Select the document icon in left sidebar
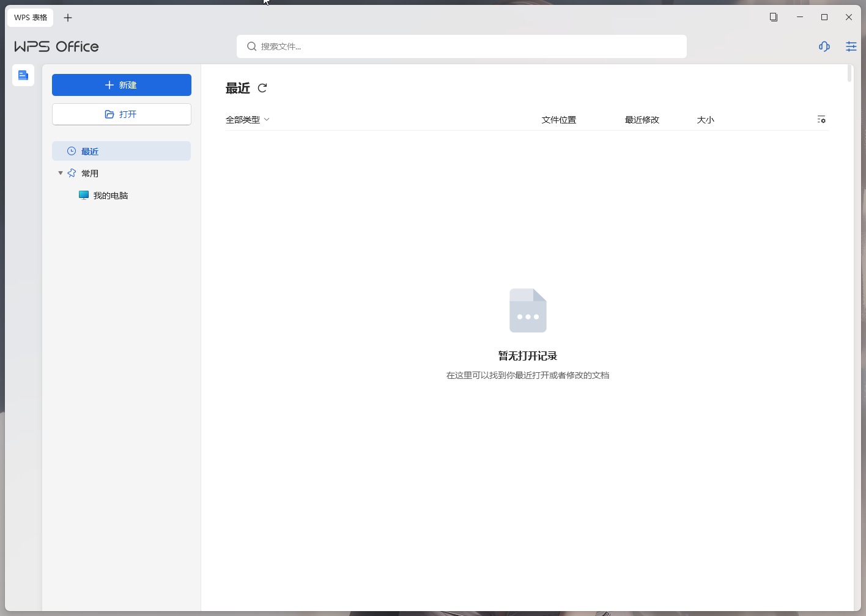Image resolution: width=866 pixels, height=616 pixels. tap(23, 75)
